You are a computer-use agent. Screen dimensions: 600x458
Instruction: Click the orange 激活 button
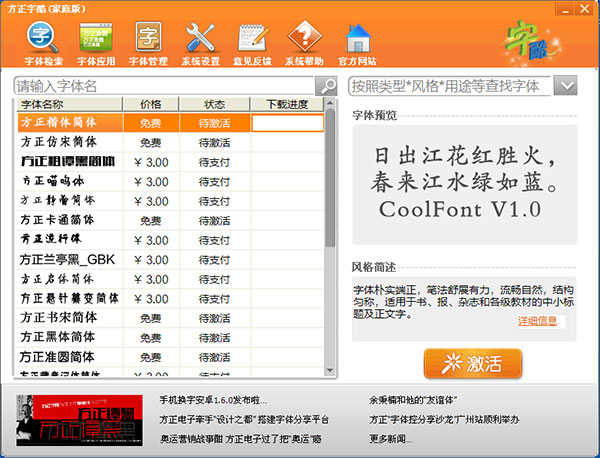point(473,363)
